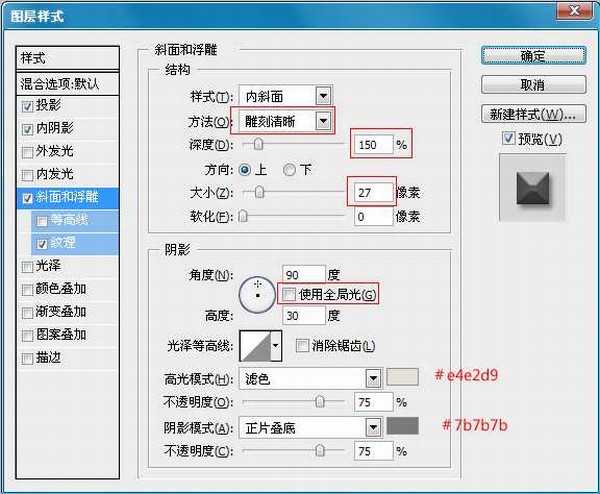Expand the 高光模式 滤色 dropdown
This screenshot has height=494, width=600.
coord(373,379)
